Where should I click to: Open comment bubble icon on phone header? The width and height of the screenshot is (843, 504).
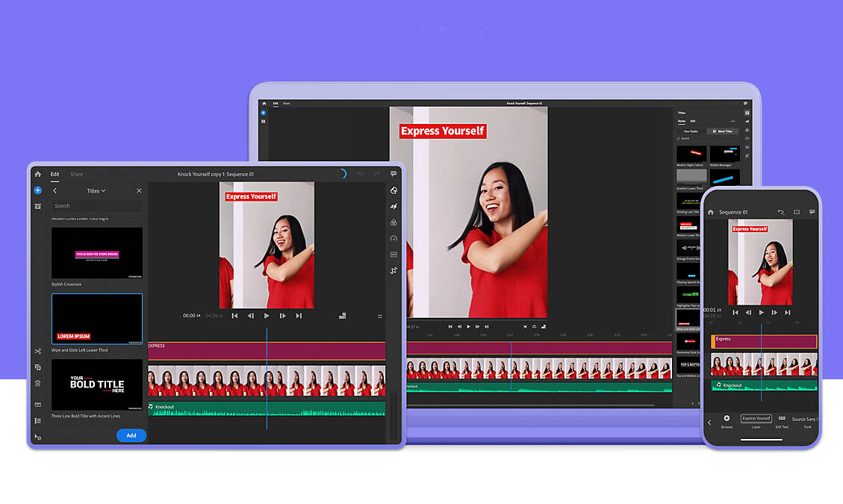pyautogui.click(x=812, y=212)
